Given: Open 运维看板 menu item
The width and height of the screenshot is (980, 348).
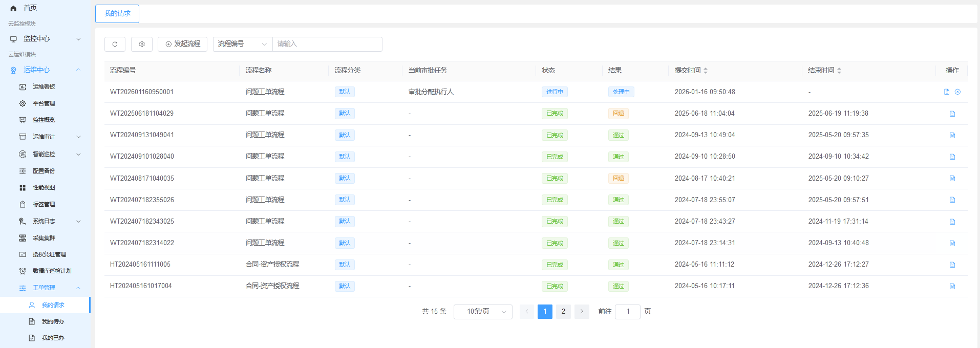Looking at the screenshot, I should (x=45, y=87).
